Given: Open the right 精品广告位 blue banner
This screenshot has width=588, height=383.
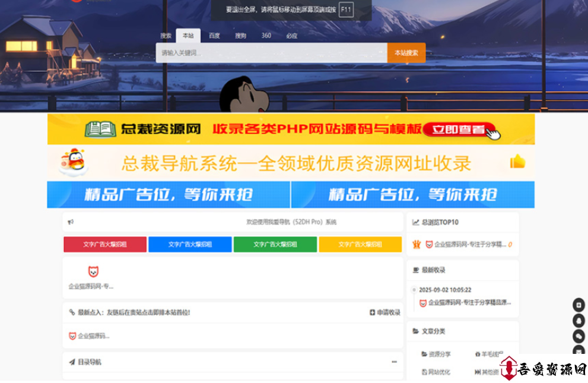Looking at the screenshot, I should pos(413,195).
